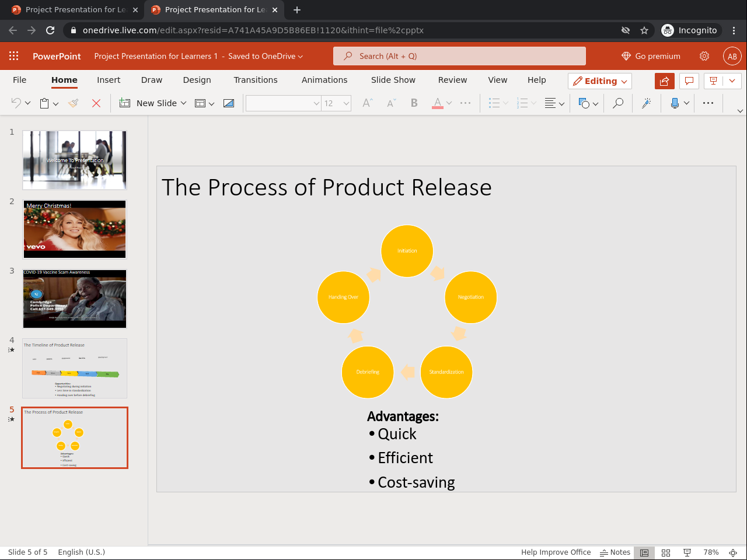Click Help Improve Office link
This screenshot has height=560, width=747.
pos(556,552)
